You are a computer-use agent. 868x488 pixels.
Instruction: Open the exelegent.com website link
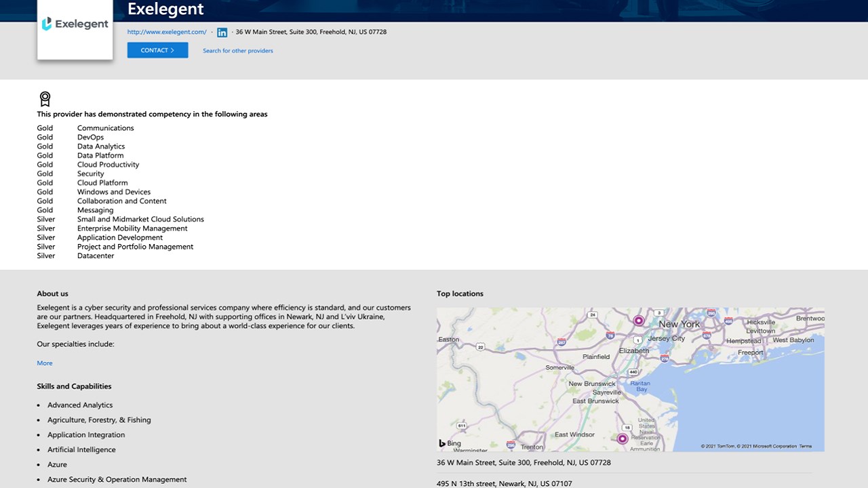point(167,32)
